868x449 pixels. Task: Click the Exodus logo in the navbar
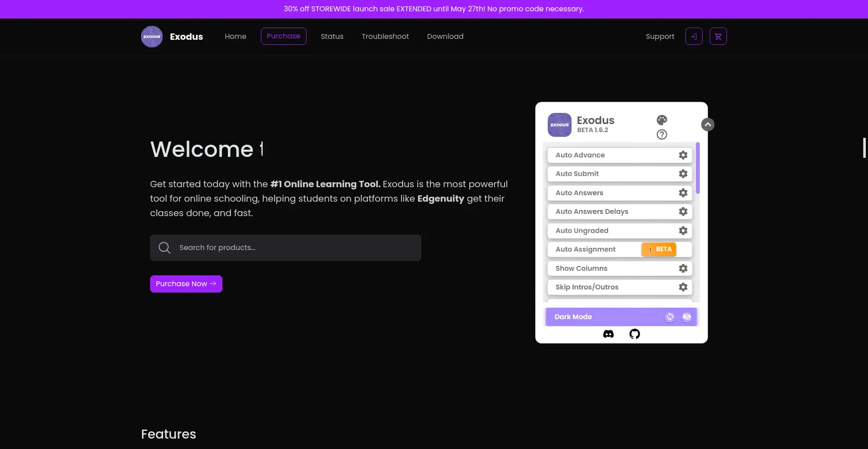[x=152, y=37]
